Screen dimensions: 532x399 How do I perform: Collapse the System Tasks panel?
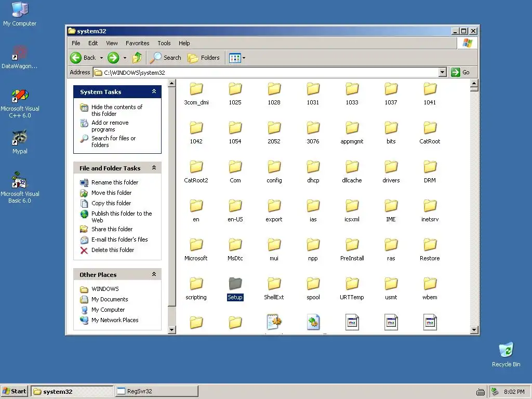[154, 91]
